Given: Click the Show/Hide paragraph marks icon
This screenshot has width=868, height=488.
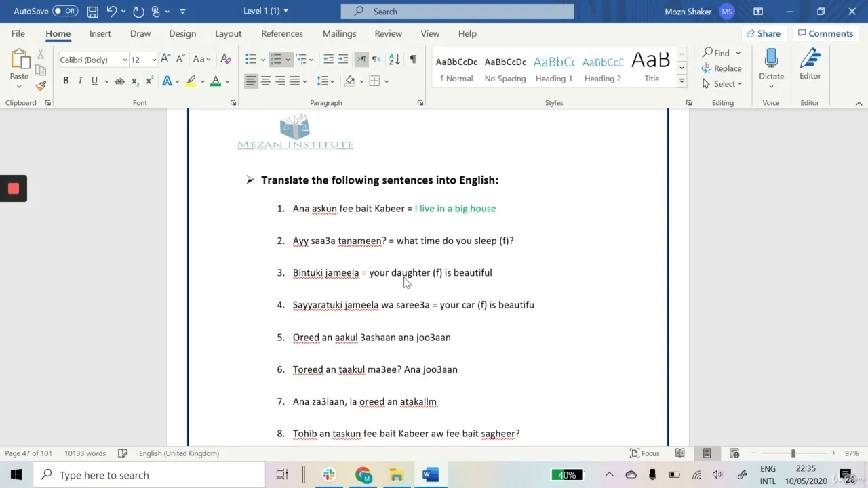Looking at the screenshot, I should 413,60.
